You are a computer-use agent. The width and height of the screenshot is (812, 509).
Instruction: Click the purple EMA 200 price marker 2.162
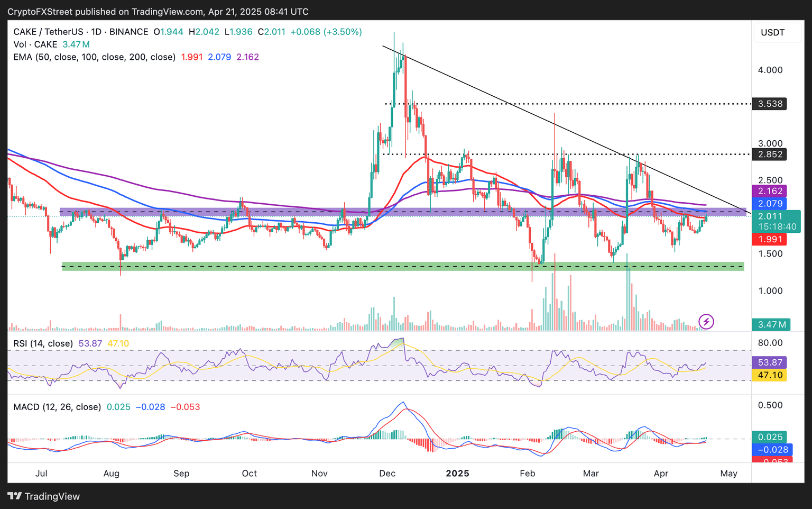pyautogui.click(x=770, y=190)
